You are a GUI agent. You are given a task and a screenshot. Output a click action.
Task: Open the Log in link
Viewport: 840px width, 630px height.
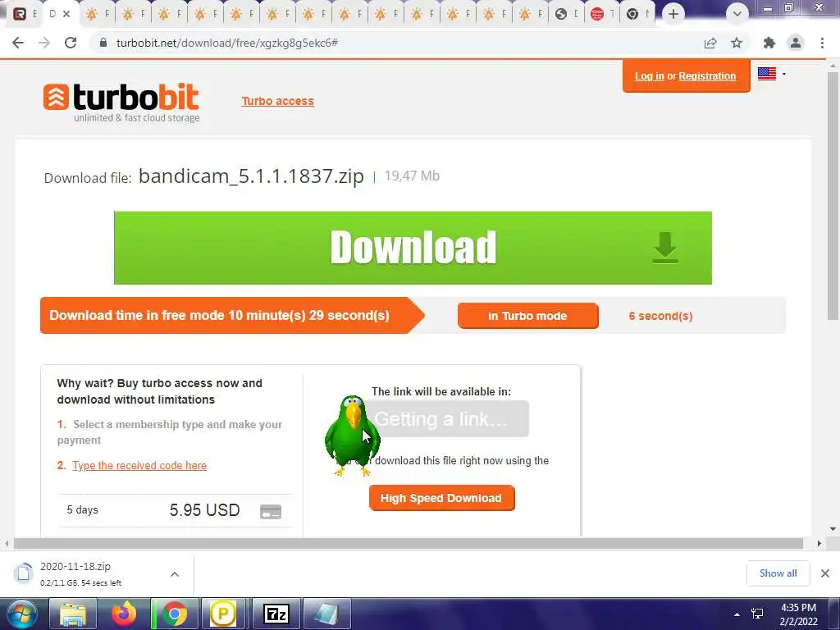[650, 76]
